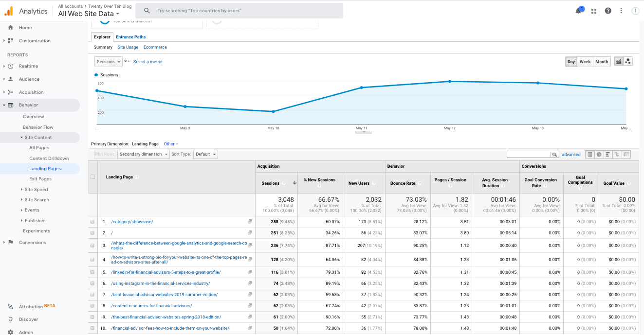Screen dimensions: 644x335
Task: Select the line chart graph icon
Action: [618, 61]
